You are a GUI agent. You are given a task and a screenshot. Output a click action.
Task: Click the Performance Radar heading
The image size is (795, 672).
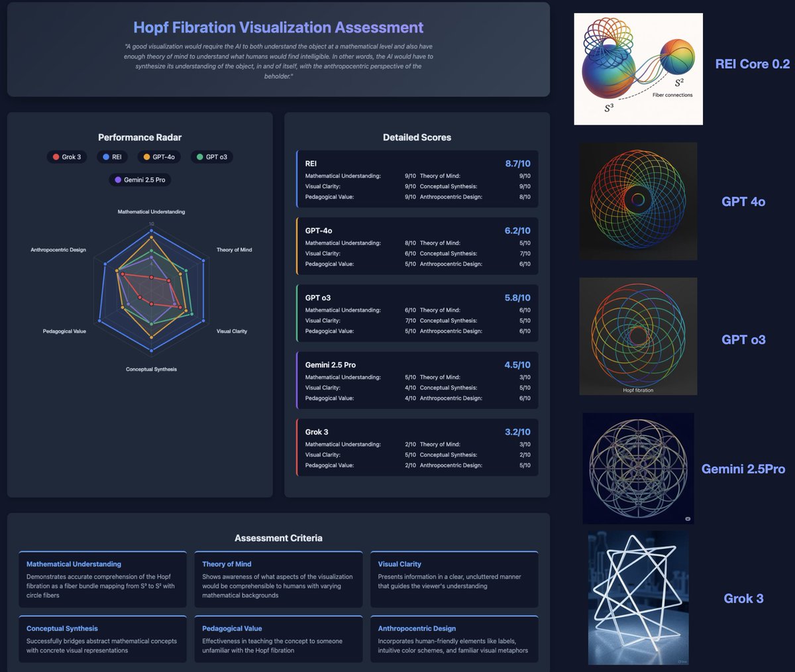(x=140, y=137)
